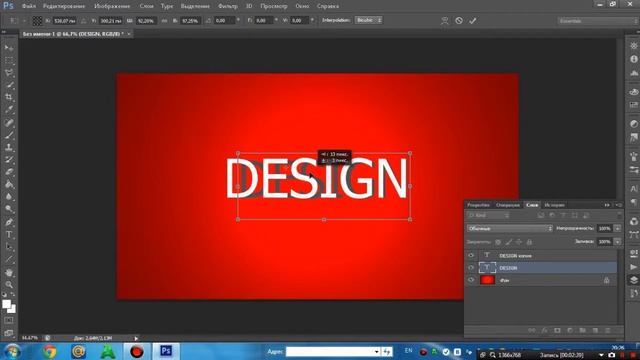The height and width of the screenshot is (360, 640).
Task: Commit the transform with the checkmark
Action: (473, 20)
